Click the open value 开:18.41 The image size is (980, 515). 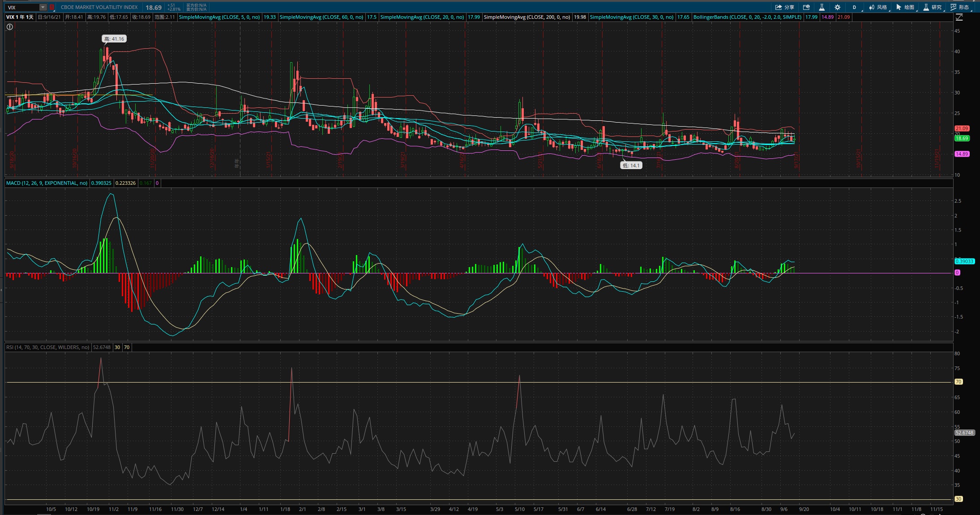click(x=74, y=17)
